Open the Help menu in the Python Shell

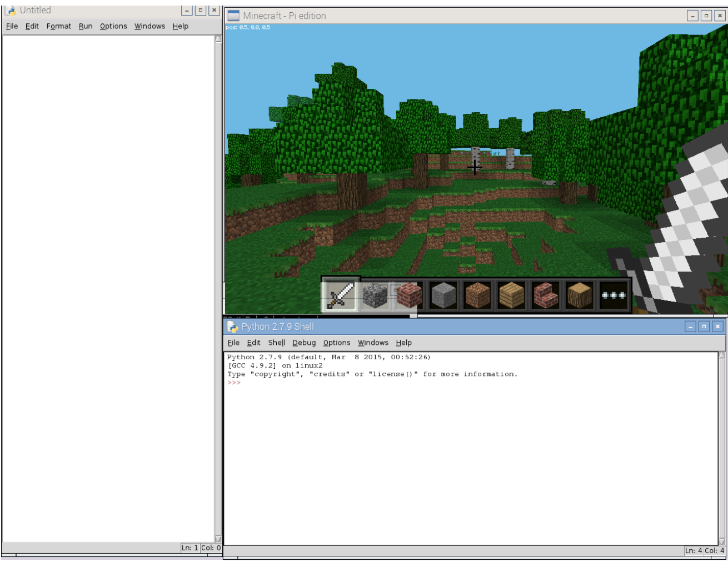[403, 343]
